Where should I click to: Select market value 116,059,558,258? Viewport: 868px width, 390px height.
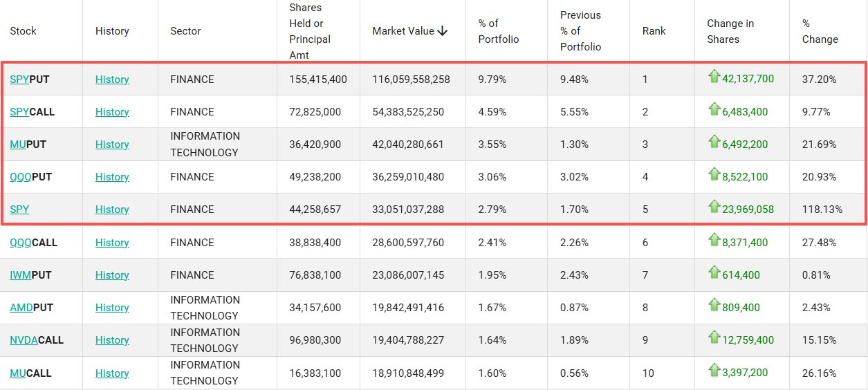coord(411,80)
